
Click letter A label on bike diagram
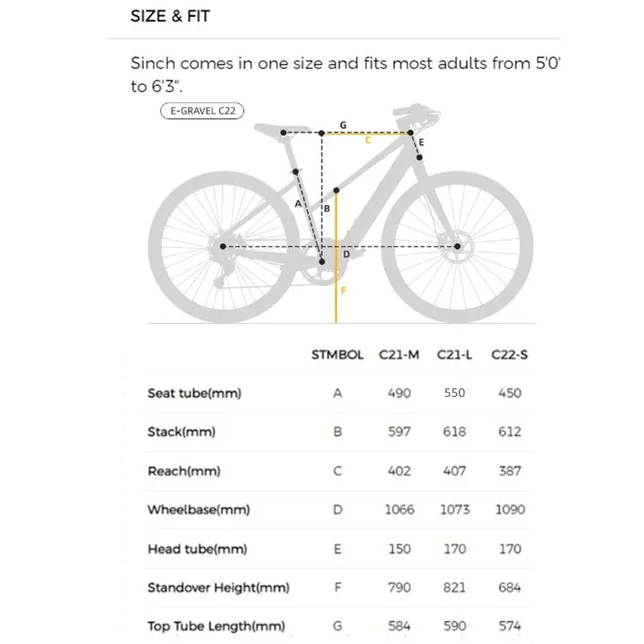[x=298, y=203]
